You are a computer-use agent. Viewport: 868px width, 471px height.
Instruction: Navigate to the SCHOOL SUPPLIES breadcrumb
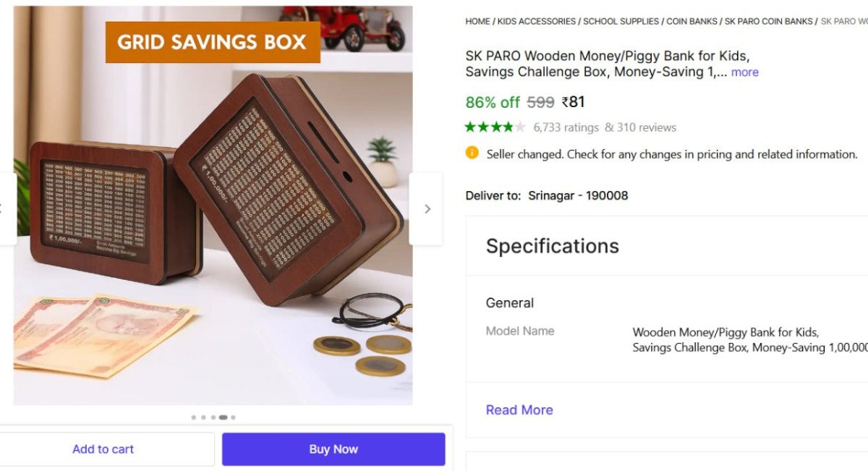621,22
